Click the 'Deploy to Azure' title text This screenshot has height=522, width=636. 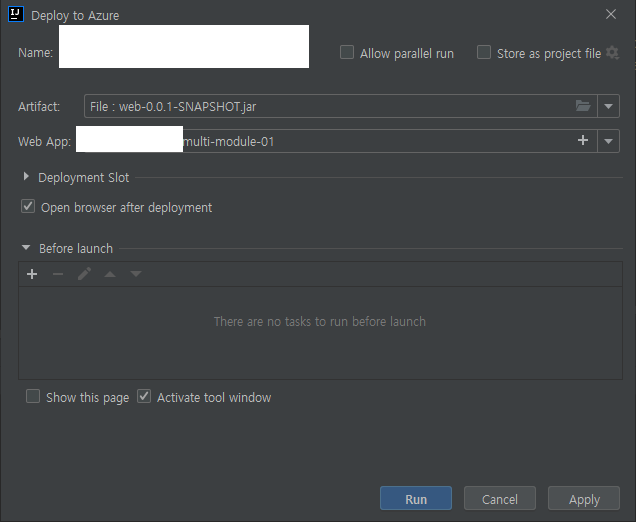(75, 15)
